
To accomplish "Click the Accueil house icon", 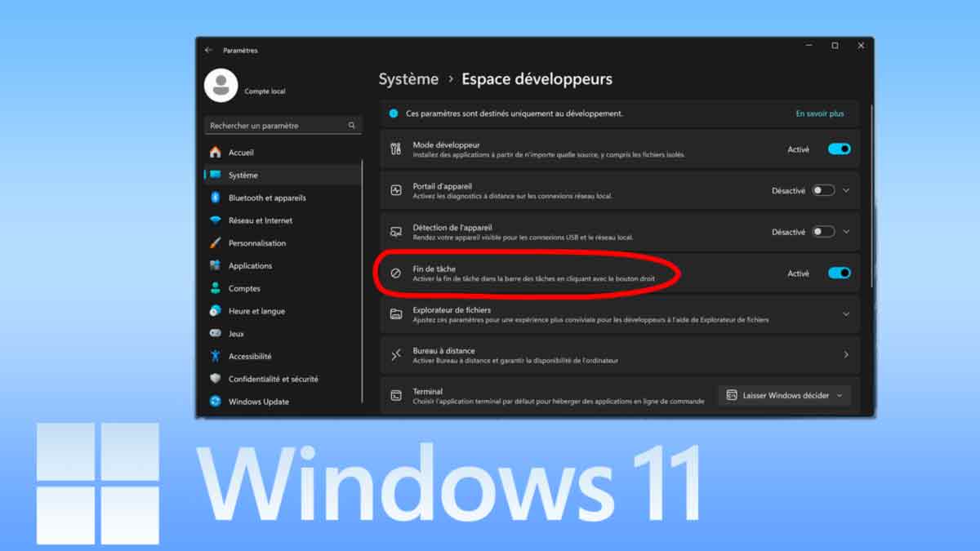I will (x=216, y=153).
